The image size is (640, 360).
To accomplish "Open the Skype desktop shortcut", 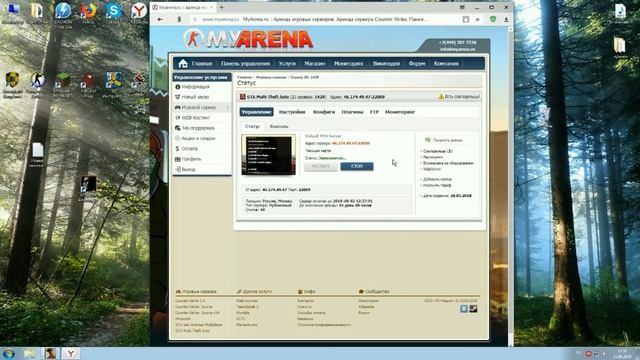I will [x=113, y=11].
